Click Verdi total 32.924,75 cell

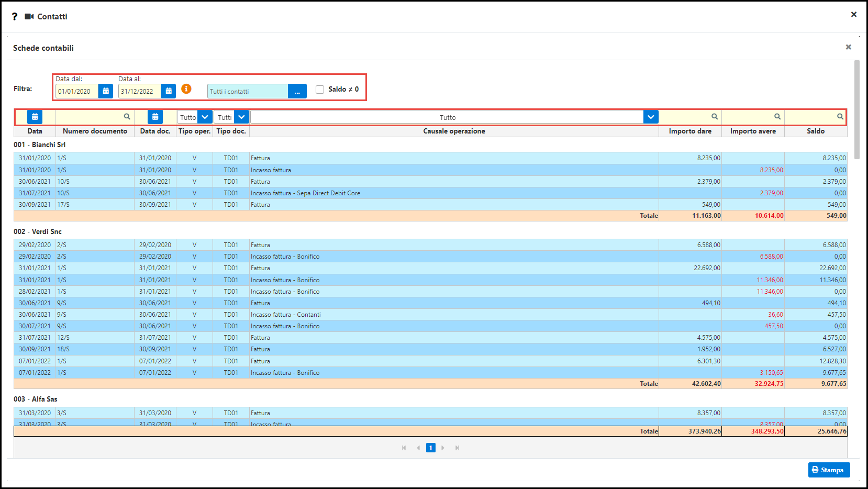pyautogui.click(x=753, y=384)
